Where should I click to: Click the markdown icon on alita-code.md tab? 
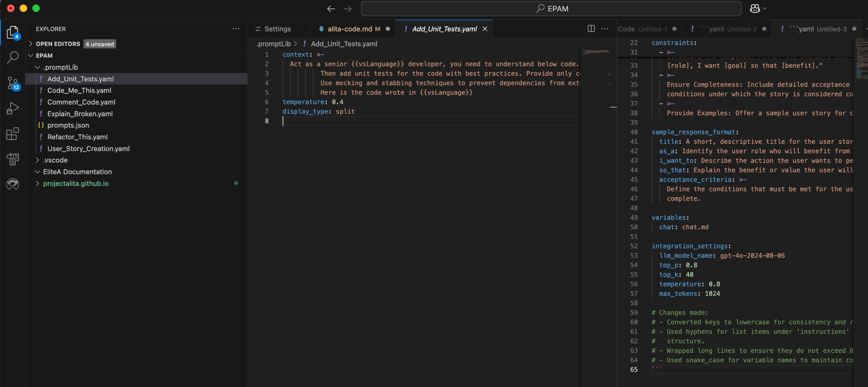pos(321,29)
